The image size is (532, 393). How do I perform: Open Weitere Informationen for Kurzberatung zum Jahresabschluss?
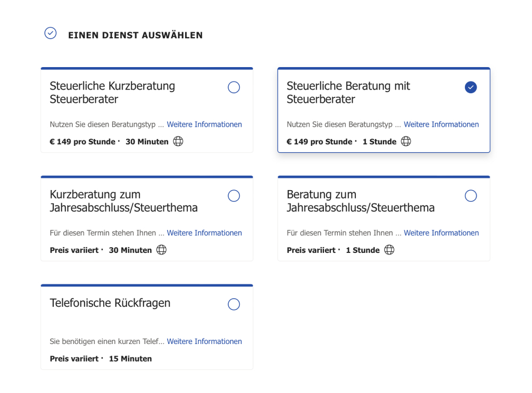point(204,233)
